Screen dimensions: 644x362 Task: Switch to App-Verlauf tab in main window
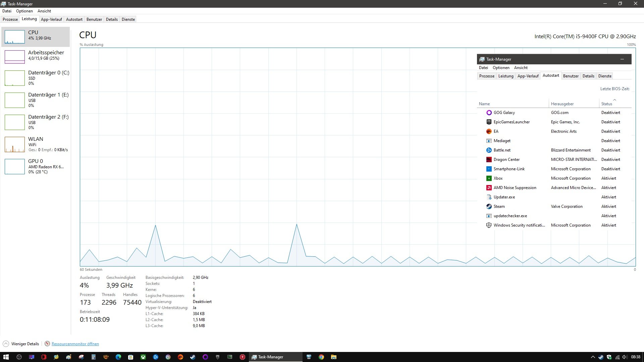pyautogui.click(x=51, y=19)
